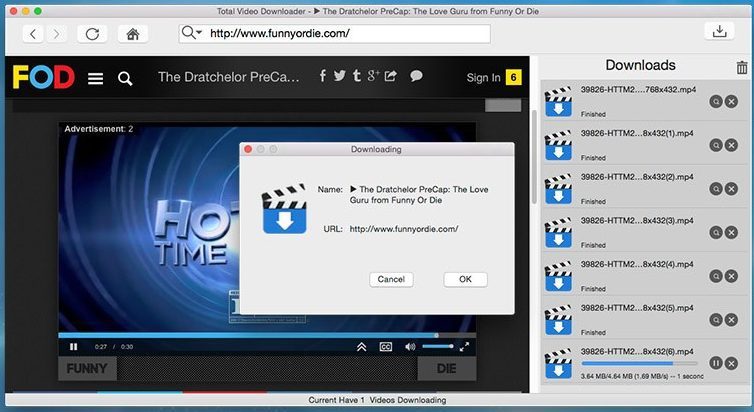Reveal the 8x432(1).mp4 file with magnifier

tap(716, 145)
